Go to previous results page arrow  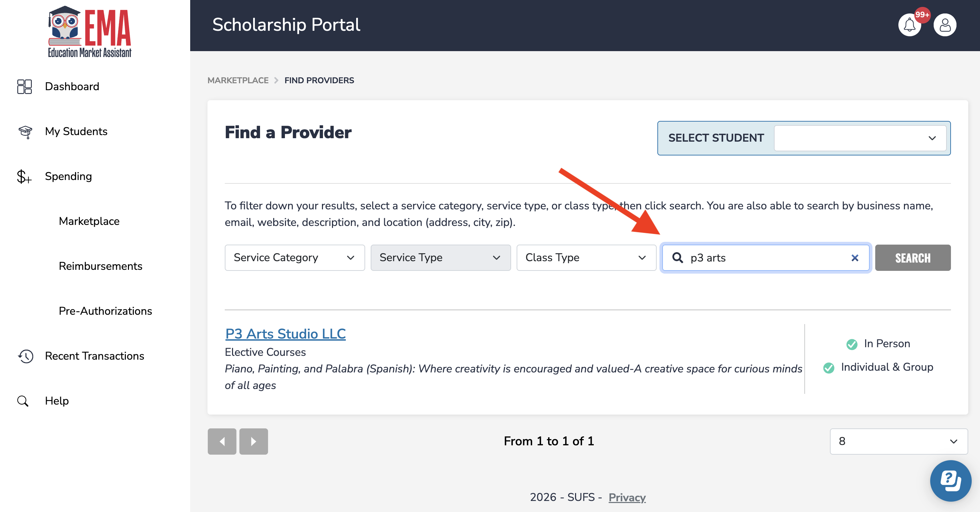click(x=222, y=441)
